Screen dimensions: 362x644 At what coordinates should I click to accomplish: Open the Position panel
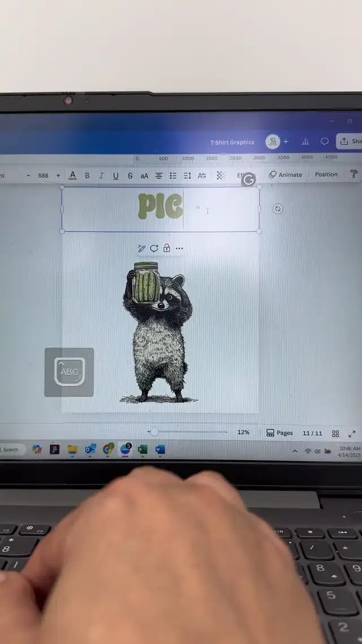326,174
